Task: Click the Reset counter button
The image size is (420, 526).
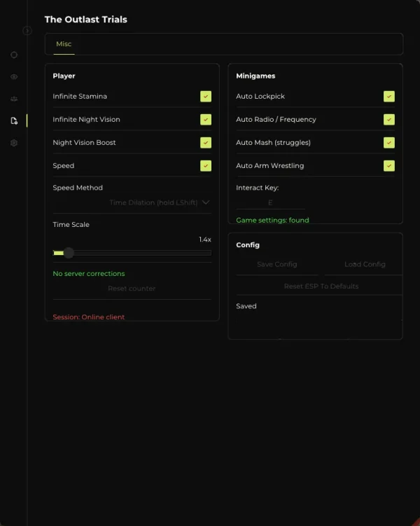Action: point(132,289)
